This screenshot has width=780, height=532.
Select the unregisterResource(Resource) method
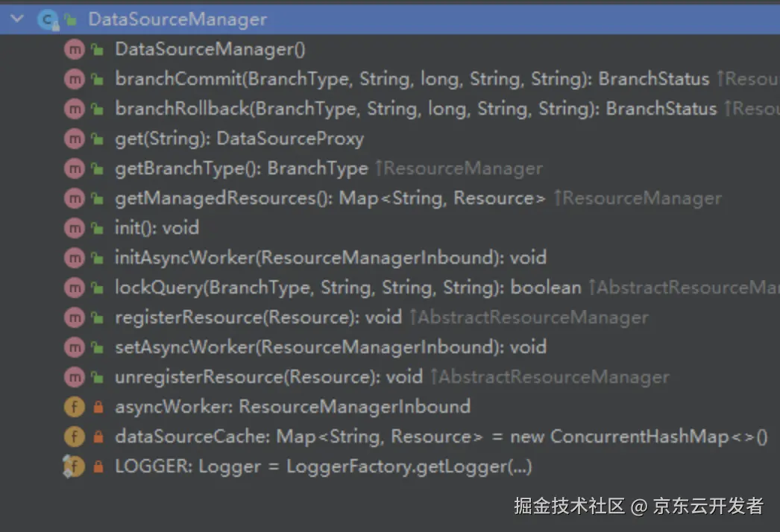pyautogui.click(x=268, y=377)
